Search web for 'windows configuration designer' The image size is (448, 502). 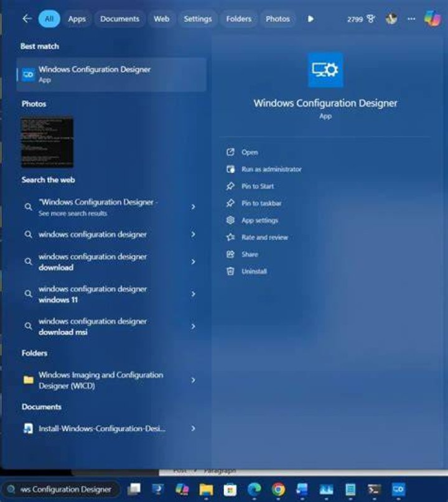click(93, 235)
